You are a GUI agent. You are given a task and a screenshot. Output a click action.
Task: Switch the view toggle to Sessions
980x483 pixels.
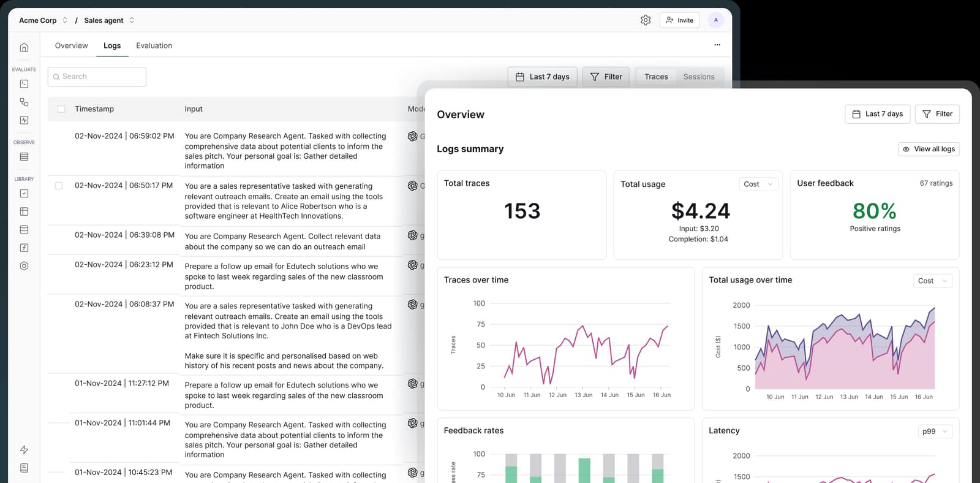pyautogui.click(x=699, y=77)
